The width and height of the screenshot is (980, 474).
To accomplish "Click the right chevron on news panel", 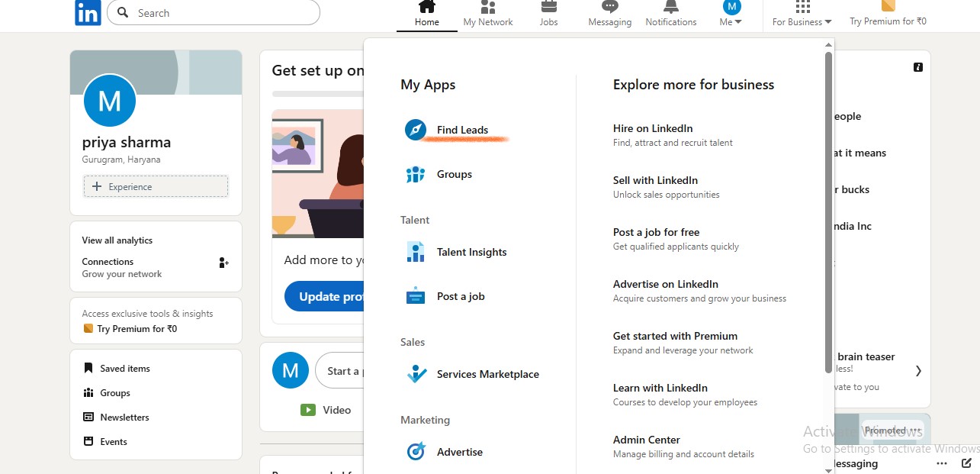I will [918, 371].
